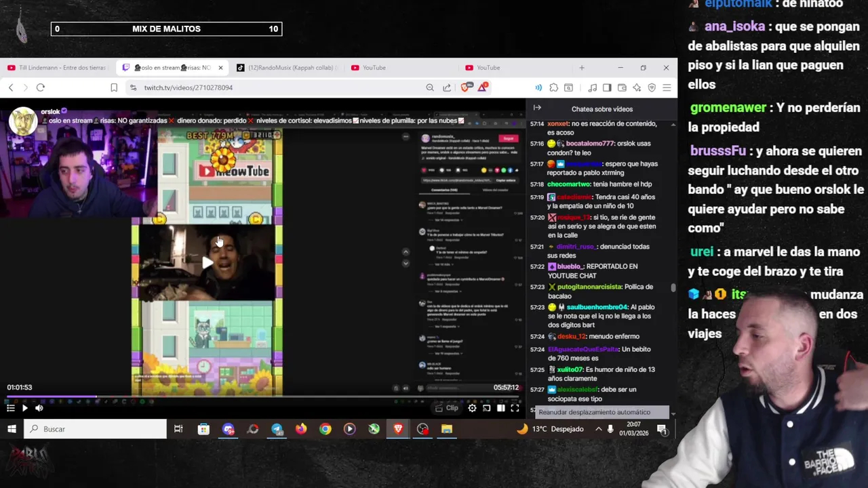This screenshot has width=868, height=488.
Task: Open Task View on the taskbar
Action: click(178, 429)
